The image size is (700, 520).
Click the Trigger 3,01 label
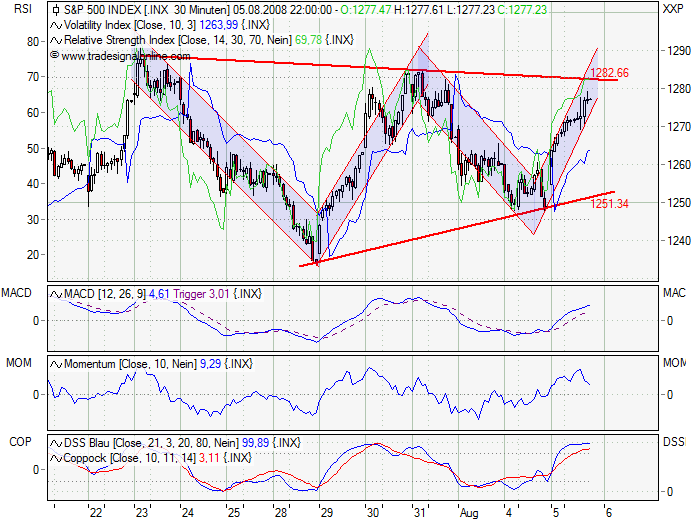pyautogui.click(x=201, y=294)
